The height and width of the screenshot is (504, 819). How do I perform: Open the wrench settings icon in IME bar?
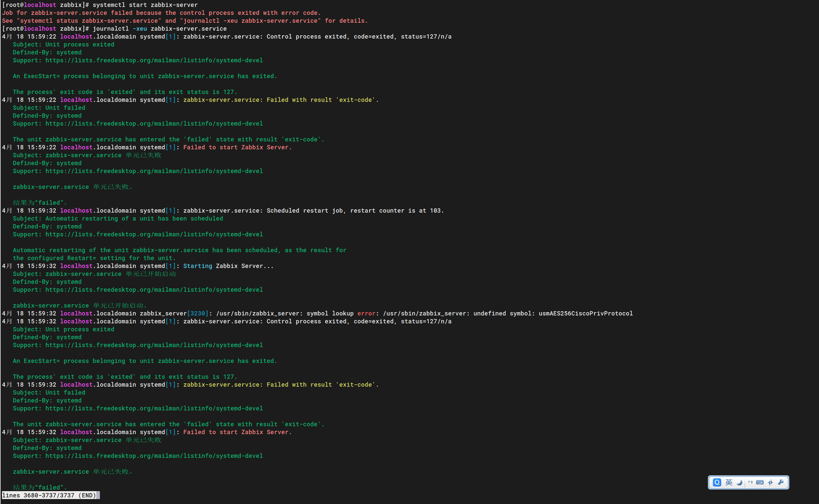tap(781, 482)
